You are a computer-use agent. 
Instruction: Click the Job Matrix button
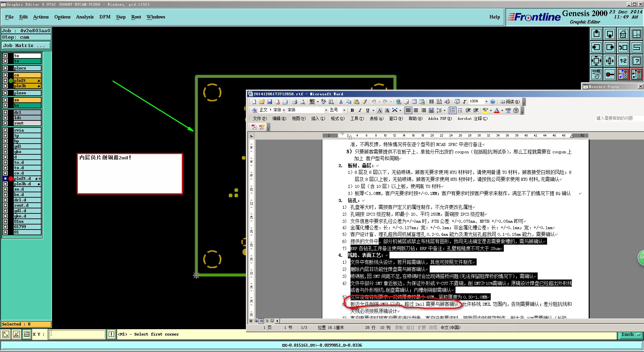26,46
